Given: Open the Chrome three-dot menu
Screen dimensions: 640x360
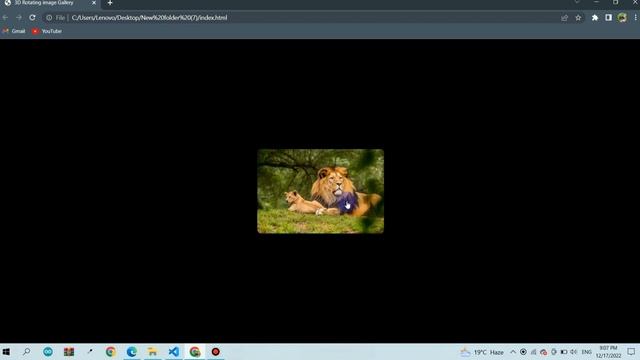Looking at the screenshot, I should click(636, 18).
